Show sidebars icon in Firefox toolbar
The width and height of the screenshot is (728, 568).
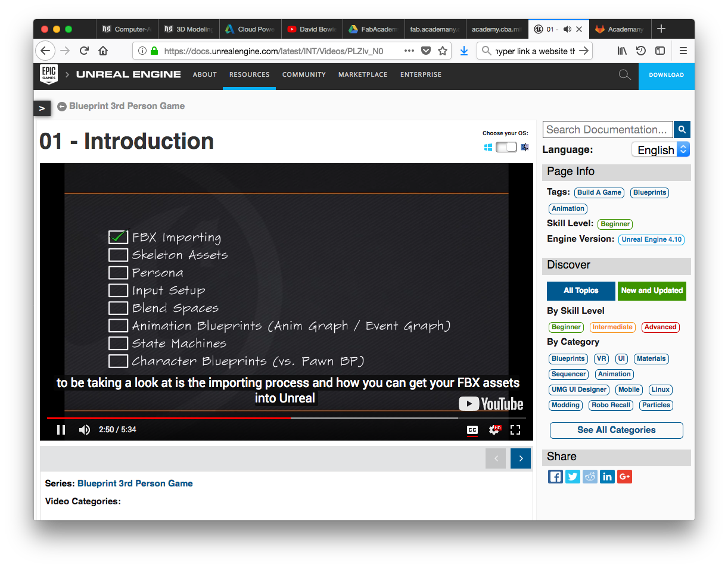pos(660,51)
